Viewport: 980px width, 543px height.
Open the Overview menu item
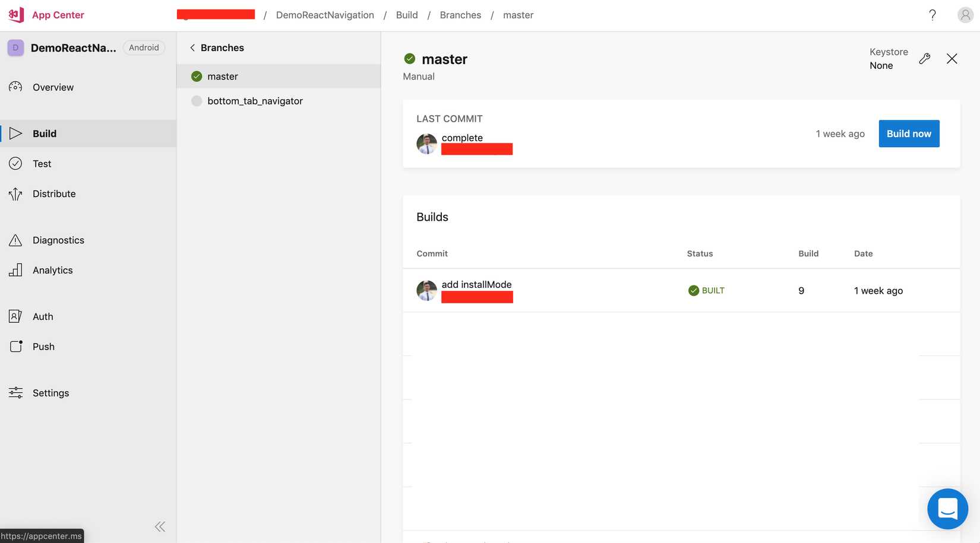coord(88,87)
